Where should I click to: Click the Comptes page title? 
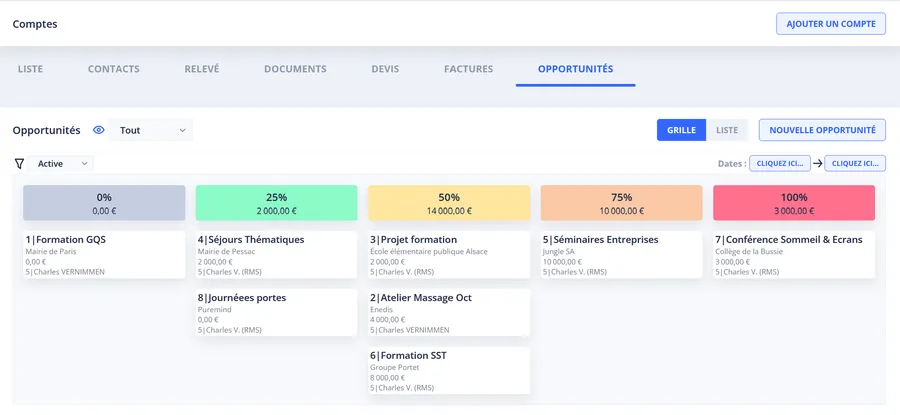[35, 24]
